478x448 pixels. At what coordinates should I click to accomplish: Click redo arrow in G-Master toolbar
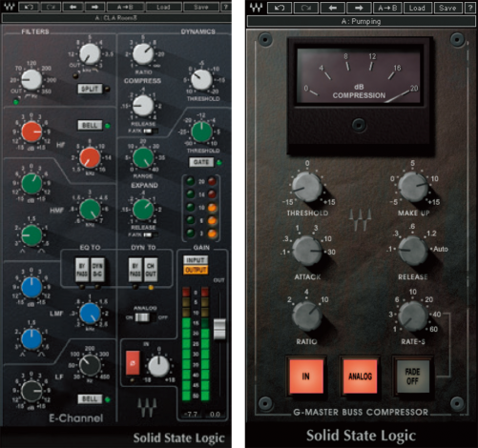pyautogui.click(x=306, y=8)
